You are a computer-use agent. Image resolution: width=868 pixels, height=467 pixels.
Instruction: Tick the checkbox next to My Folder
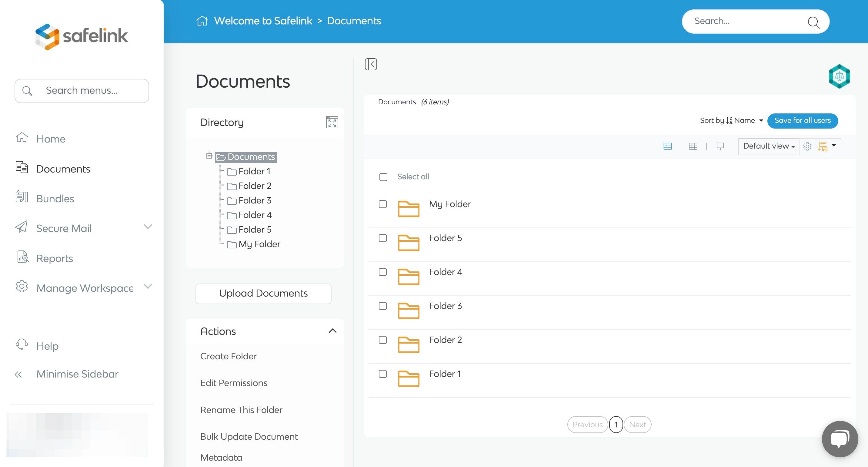382,204
